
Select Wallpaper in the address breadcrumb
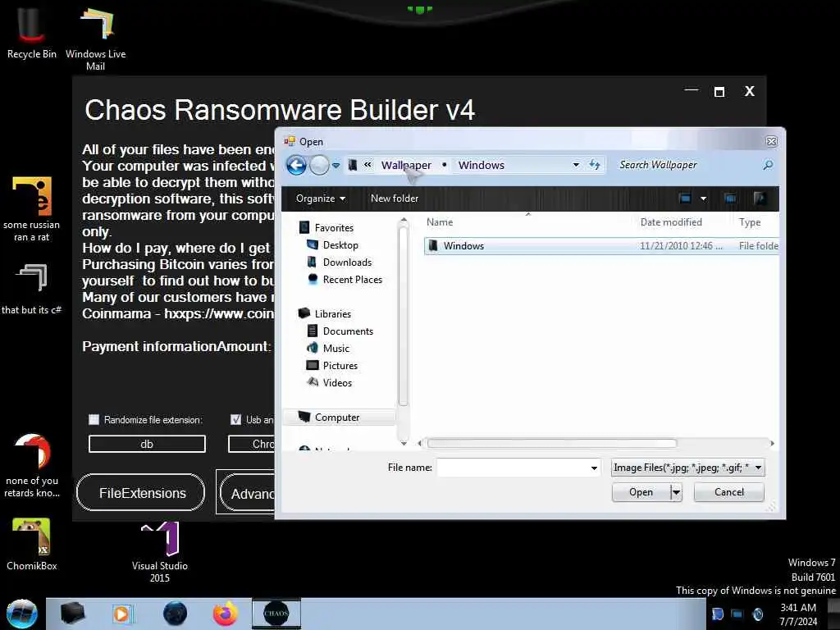pos(406,165)
